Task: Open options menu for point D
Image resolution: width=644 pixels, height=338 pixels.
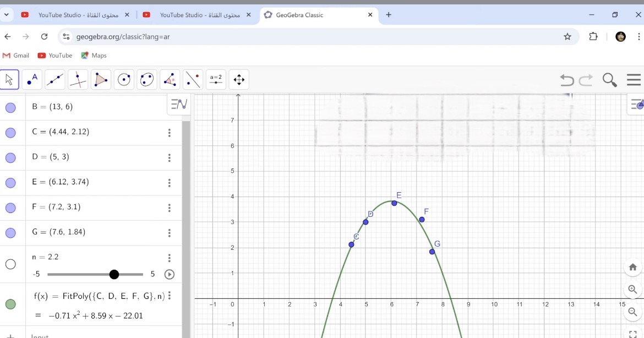Action: [x=170, y=158]
